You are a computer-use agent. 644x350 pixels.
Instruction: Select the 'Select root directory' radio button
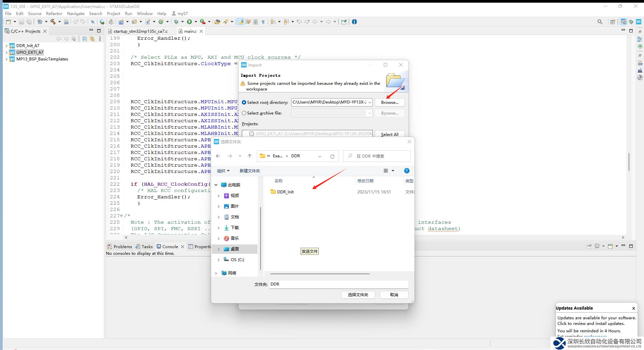point(244,103)
